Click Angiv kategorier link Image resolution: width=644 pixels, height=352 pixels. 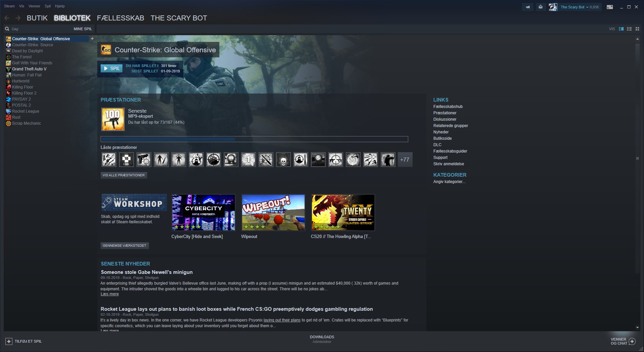(x=449, y=182)
